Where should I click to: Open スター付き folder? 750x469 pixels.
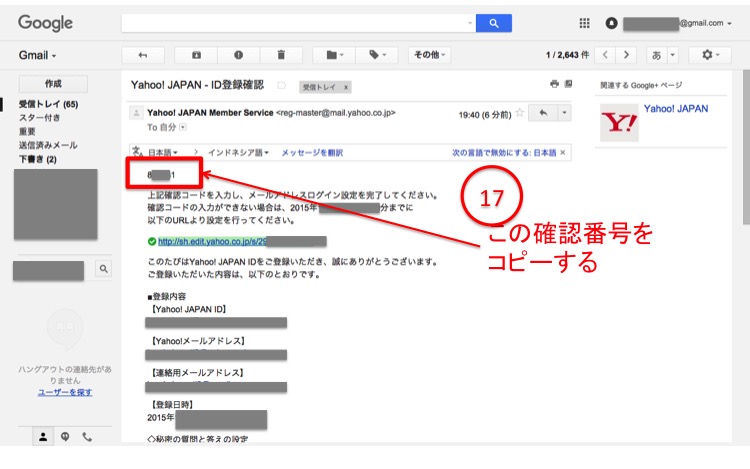[39, 118]
